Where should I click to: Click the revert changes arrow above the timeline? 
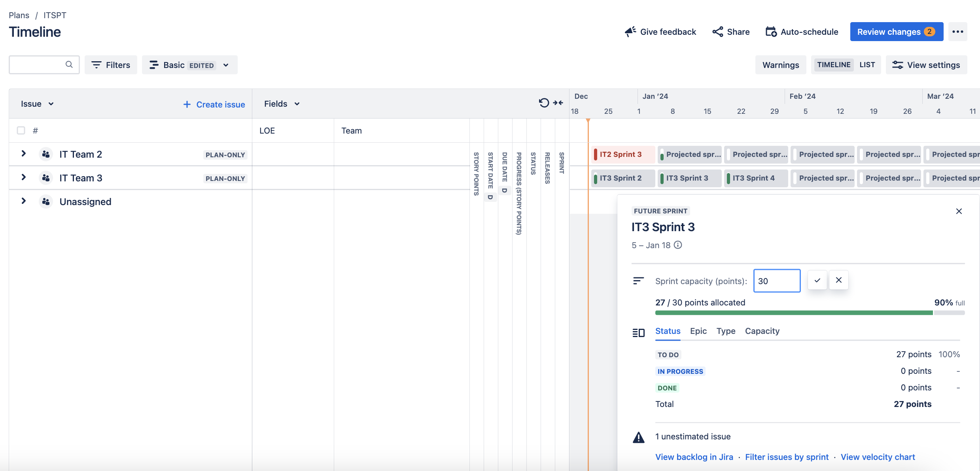pos(544,102)
